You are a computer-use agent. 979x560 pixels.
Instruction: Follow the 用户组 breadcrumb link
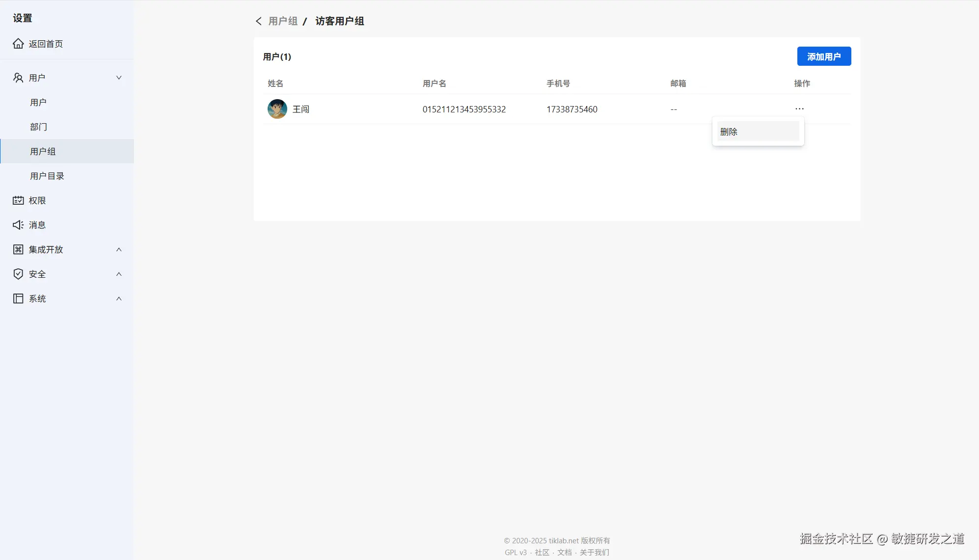coord(283,21)
